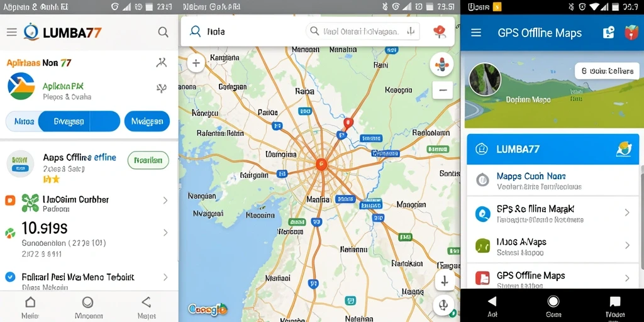The height and width of the screenshot is (322, 644).
Task: Tap the home icon in LUMBA77 blue bar
Action: [481, 148]
